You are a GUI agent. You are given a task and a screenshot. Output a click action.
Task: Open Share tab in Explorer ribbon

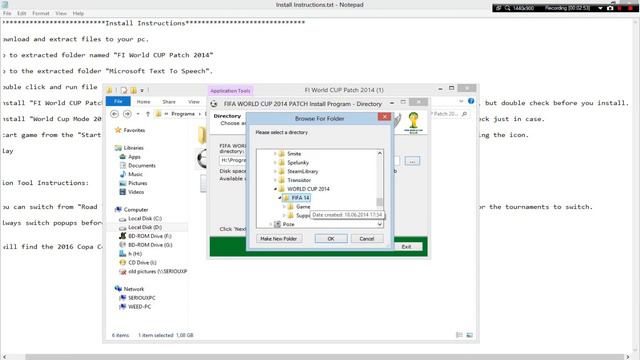point(169,102)
